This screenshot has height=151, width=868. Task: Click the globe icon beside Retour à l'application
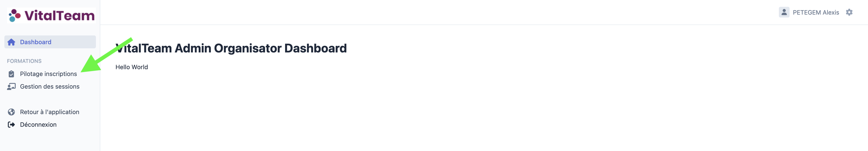coord(11,112)
